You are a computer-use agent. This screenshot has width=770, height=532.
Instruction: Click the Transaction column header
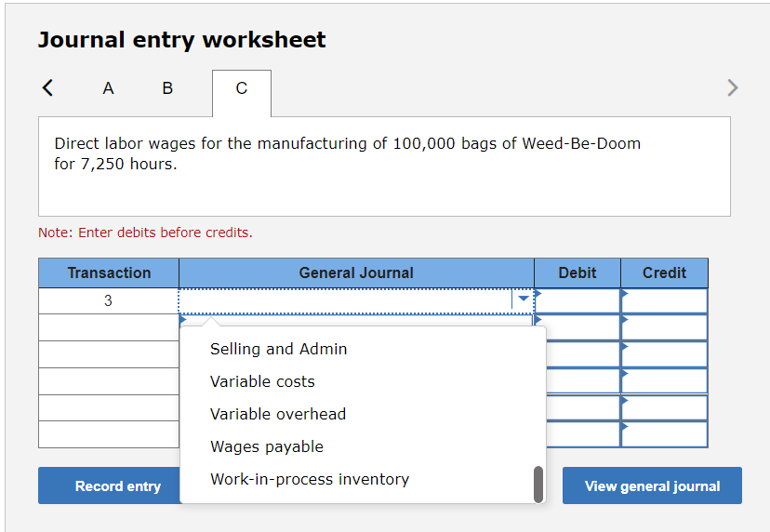click(x=109, y=273)
